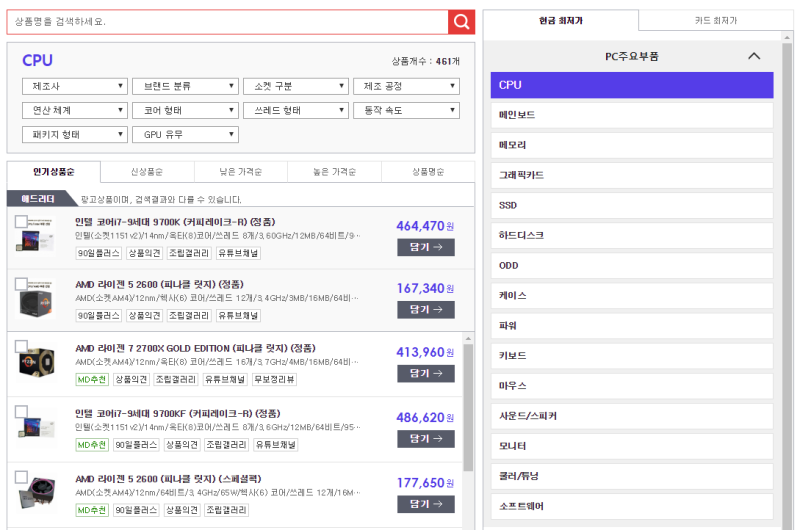The width and height of the screenshot is (800, 530).
Task: Click MD추천 tag on the 2700X GOLD item
Action: (x=92, y=380)
